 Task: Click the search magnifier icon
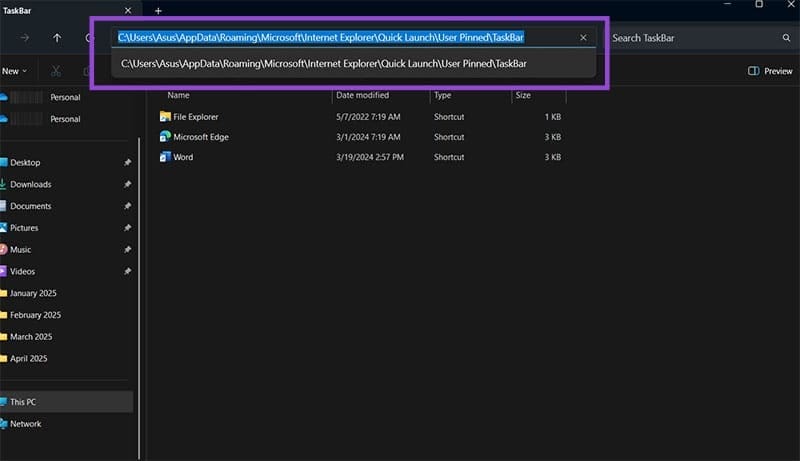click(x=787, y=38)
